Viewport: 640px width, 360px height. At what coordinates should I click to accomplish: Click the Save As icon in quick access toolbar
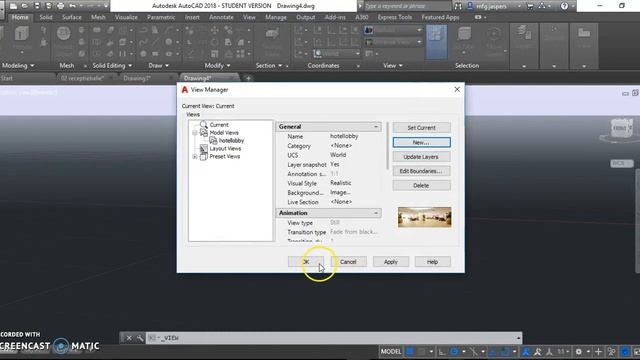pos(49,6)
